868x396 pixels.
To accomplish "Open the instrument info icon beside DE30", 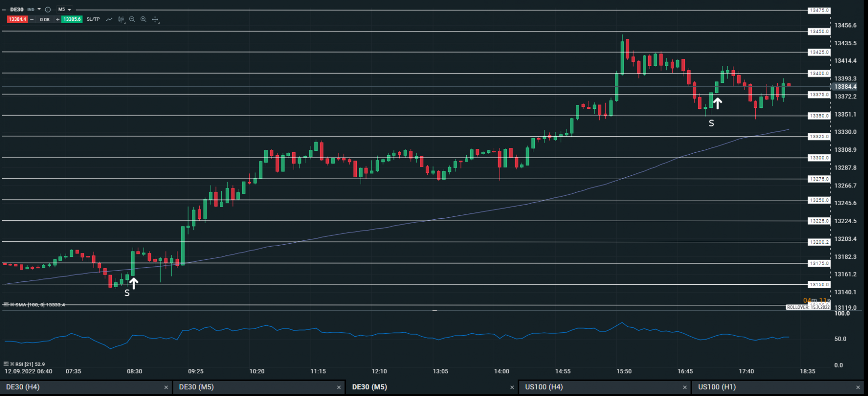I will [48, 9].
